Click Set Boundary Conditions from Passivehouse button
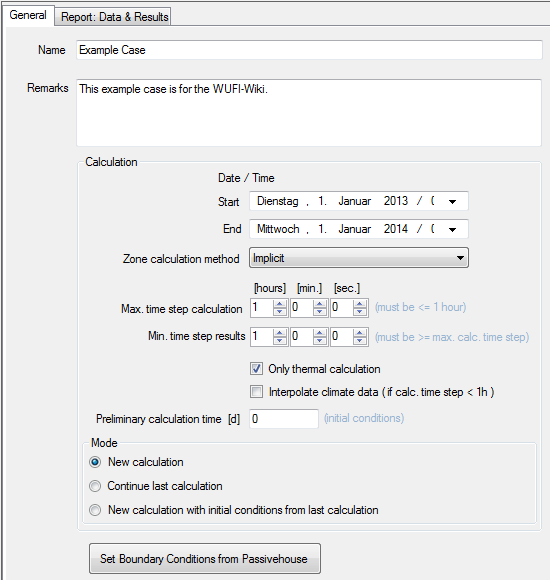Screen dimensions: 550x580 [205, 559]
